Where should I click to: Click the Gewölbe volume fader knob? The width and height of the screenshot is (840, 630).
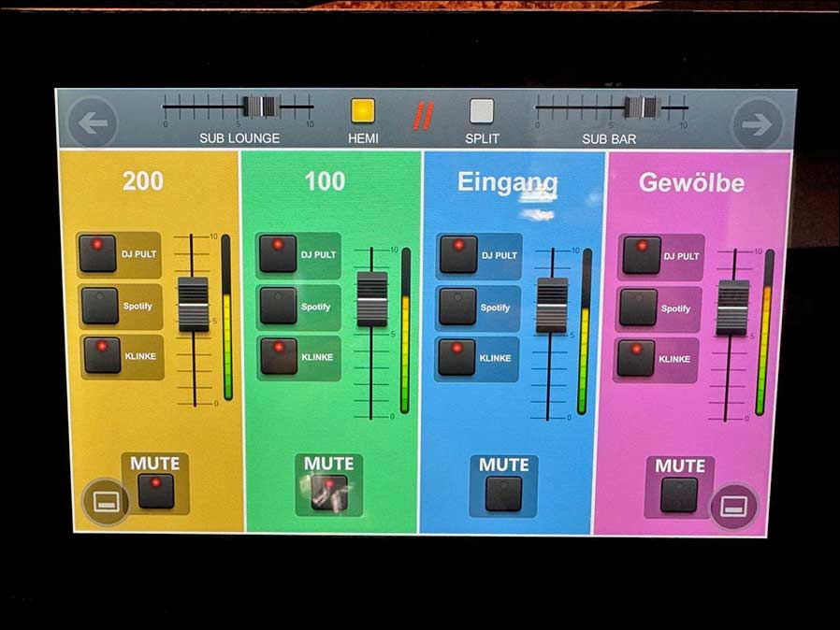tap(732, 308)
